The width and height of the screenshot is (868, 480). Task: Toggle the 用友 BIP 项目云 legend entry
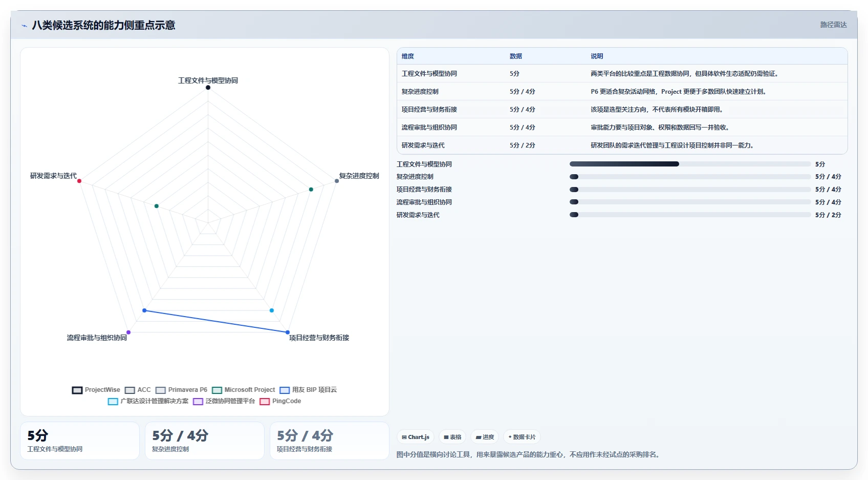click(x=308, y=390)
